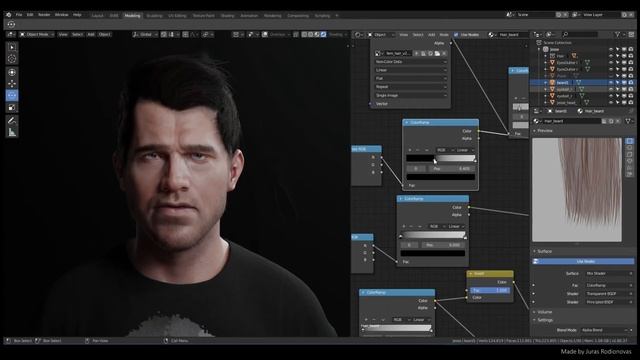640x360 pixels.
Task: Toggle the eye visibility of the jesse collection
Action: [611, 49]
